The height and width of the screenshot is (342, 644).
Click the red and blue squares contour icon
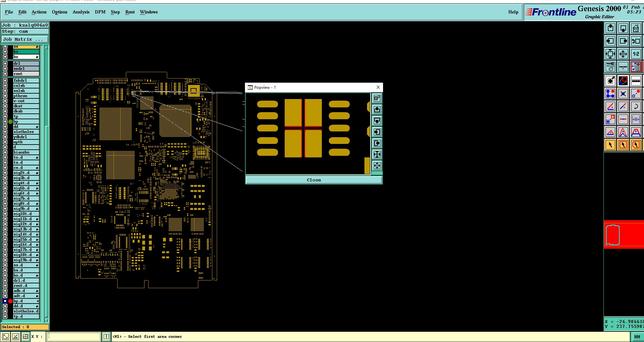(x=623, y=80)
